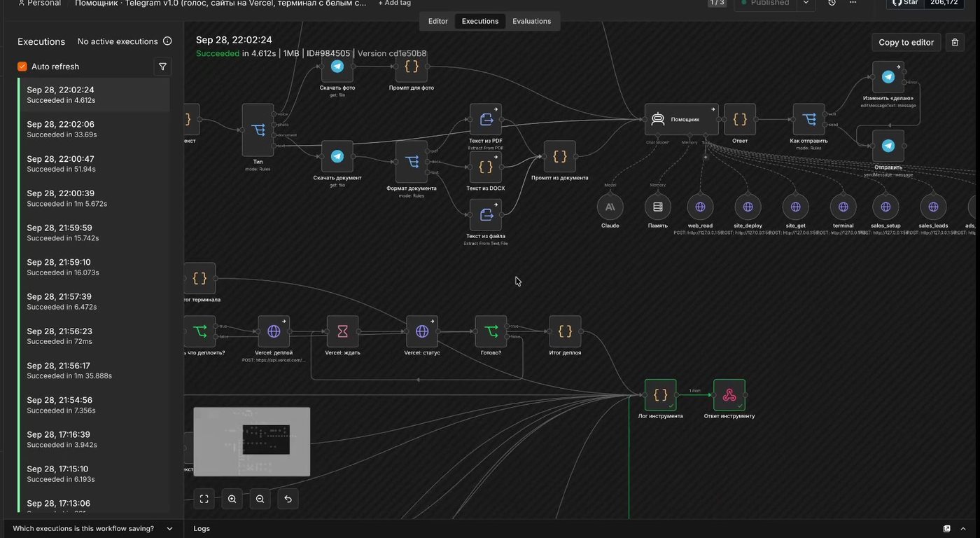
Task: Select the Скачать документ Telegram node
Action: pos(337,156)
